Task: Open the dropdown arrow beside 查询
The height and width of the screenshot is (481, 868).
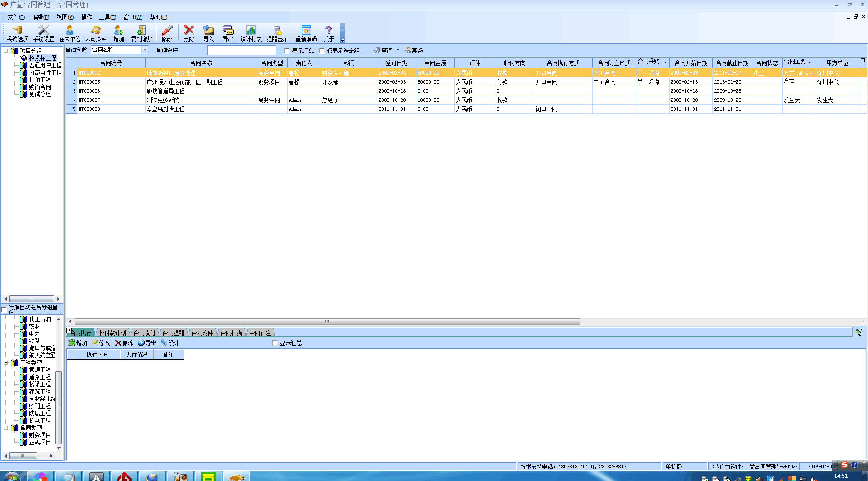Action: pyautogui.click(x=398, y=50)
